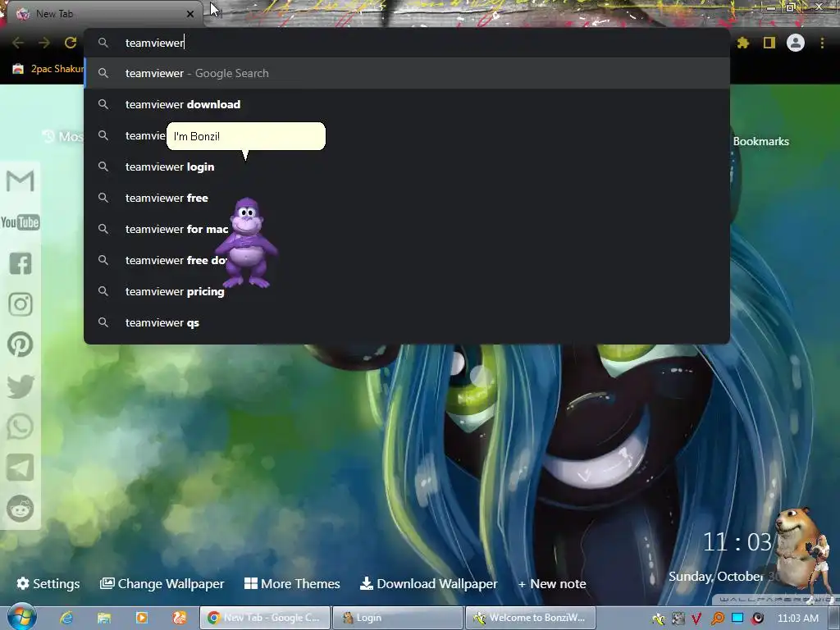Open the Chrome extensions puzzle icon
The width and height of the screenshot is (840, 630).
coord(743,43)
